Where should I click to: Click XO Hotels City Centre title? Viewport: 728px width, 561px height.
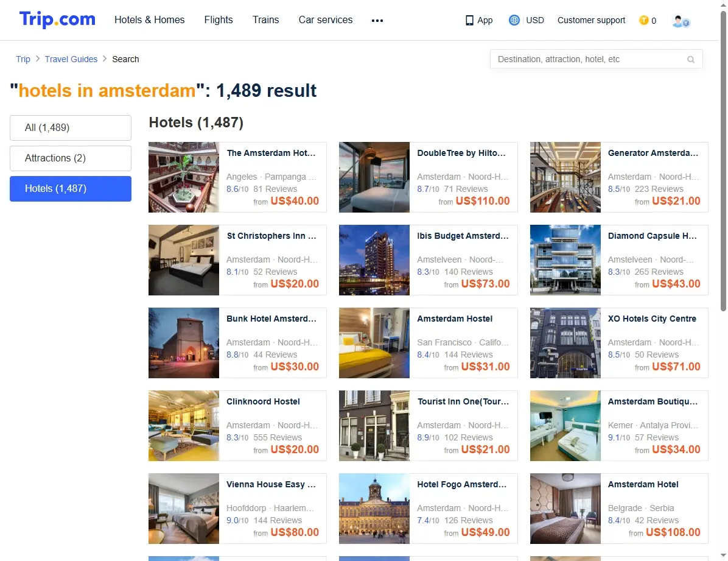652,319
